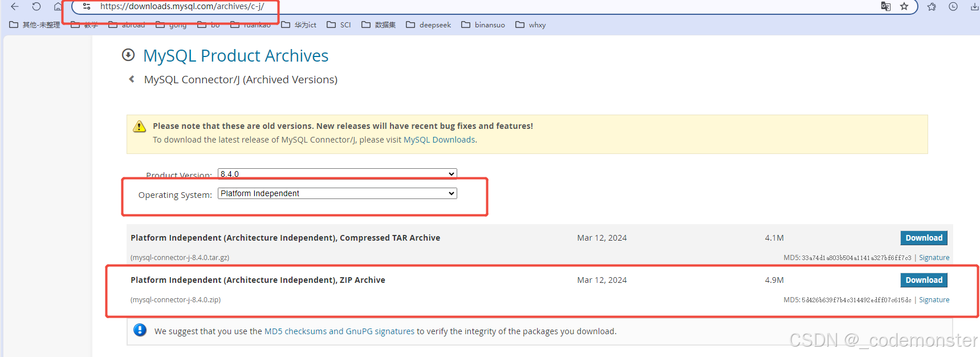The height and width of the screenshot is (357, 980).
Task: Bookmark this page with the star icon
Action: 904,6
